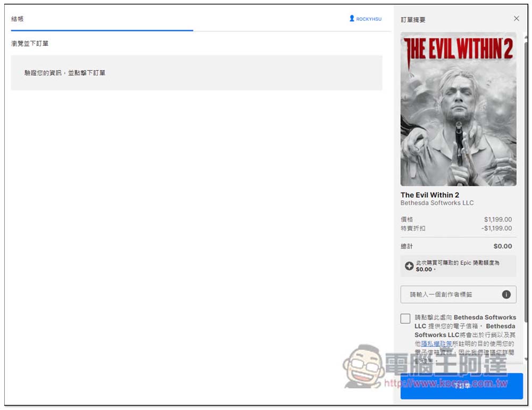This screenshot has width=532, height=410.
Task: Open the 隱私權政策 privacy policy link
Action: point(436,344)
